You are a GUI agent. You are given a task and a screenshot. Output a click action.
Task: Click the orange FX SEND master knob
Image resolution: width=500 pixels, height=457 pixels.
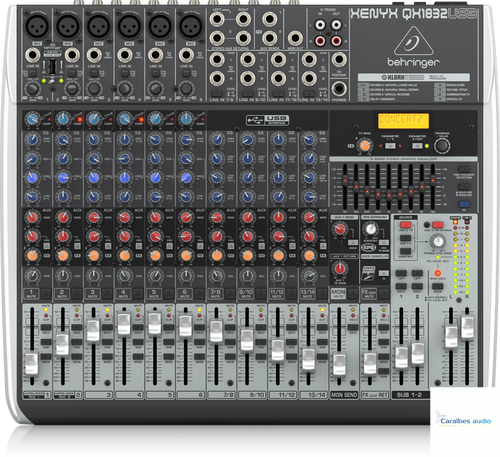pyautogui.click(x=365, y=146)
